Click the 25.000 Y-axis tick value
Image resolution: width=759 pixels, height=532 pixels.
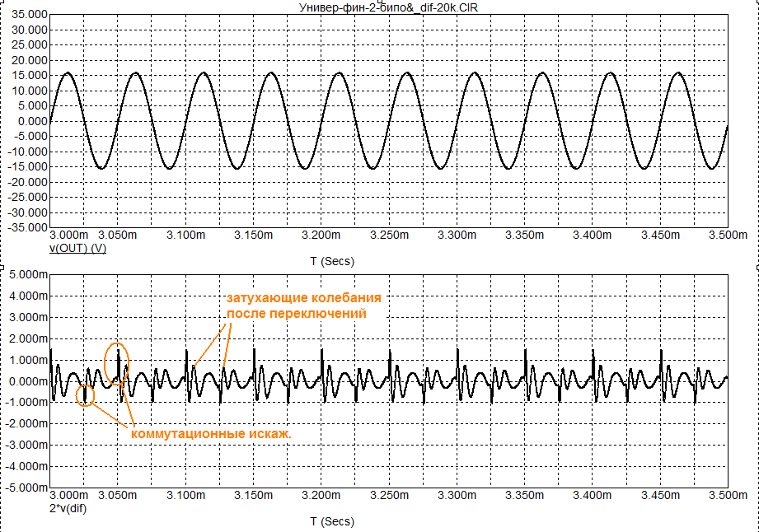coord(30,45)
